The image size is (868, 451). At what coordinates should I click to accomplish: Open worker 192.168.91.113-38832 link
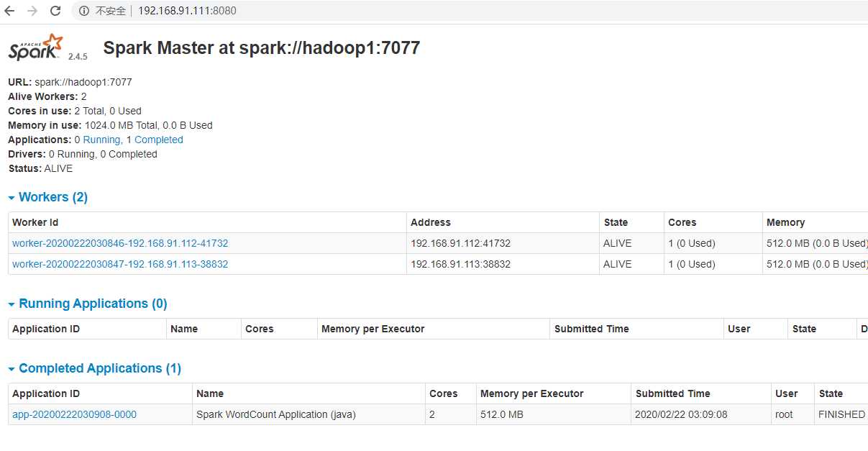pyautogui.click(x=120, y=264)
